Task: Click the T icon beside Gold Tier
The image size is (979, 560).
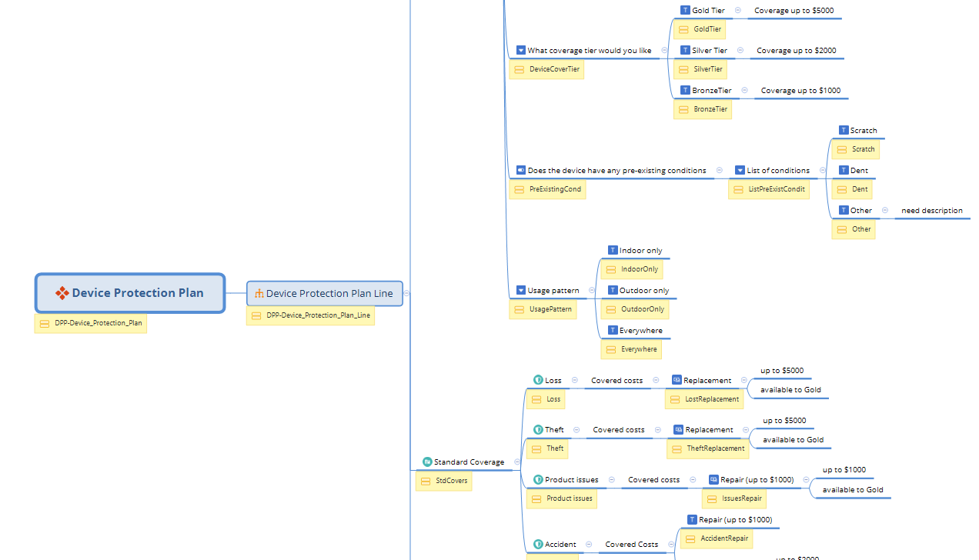Action: click(x=685, y=11)
